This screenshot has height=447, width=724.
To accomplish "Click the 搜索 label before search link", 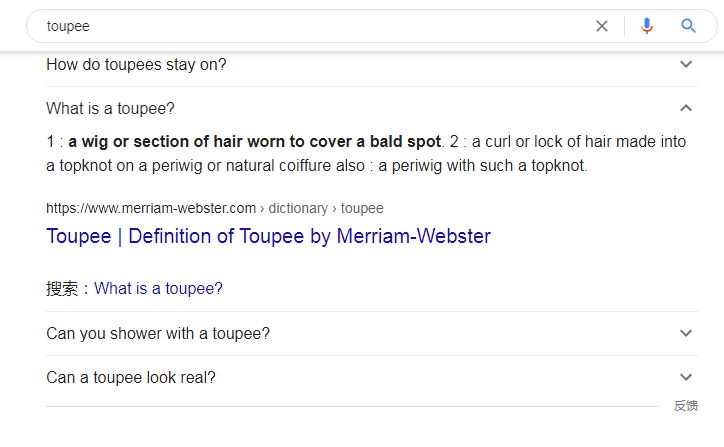I will (62, 289).
